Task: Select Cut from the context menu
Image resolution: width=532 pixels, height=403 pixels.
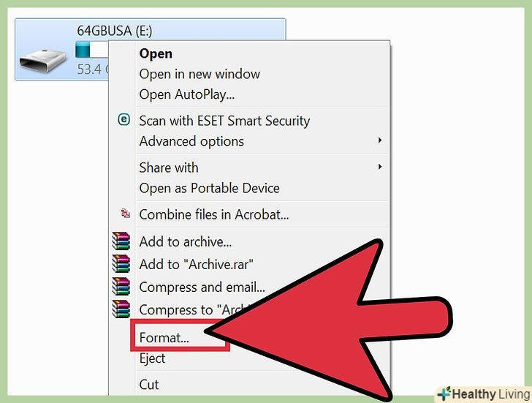Action: click(149, 385)
